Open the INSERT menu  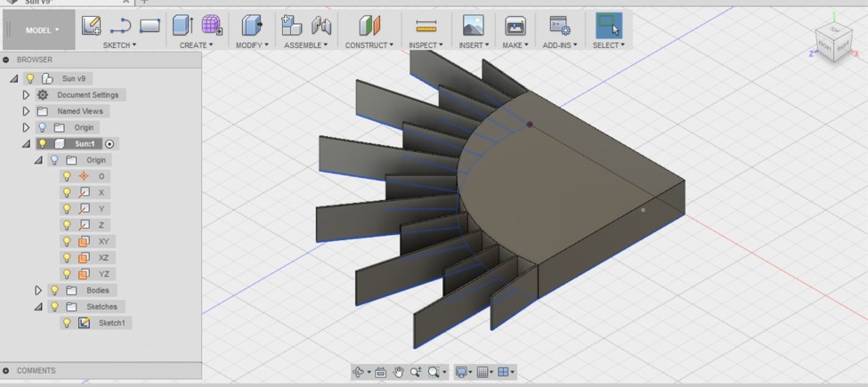point(475,45)
